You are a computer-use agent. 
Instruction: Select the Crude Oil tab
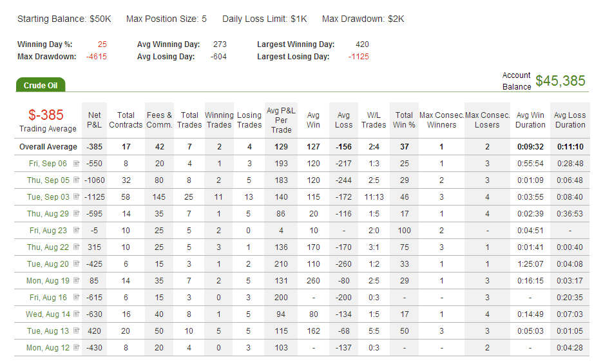point(41,85)
